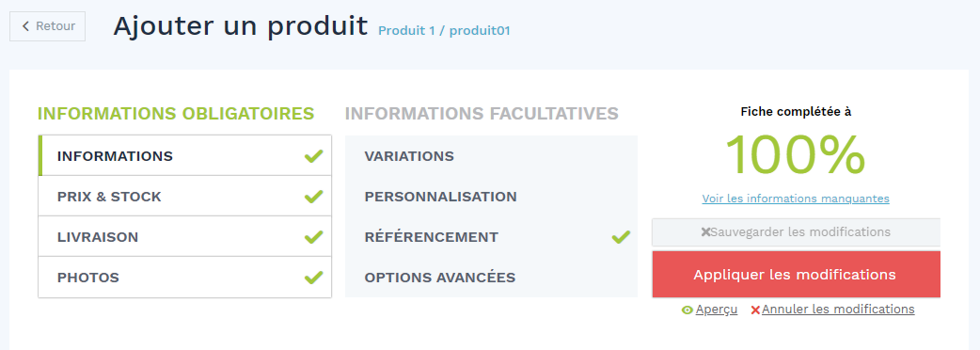This screenshot has width=980, height=350.
Task: Click the green checkmark beside INFORMATIONS
Action: click(314, 156)
